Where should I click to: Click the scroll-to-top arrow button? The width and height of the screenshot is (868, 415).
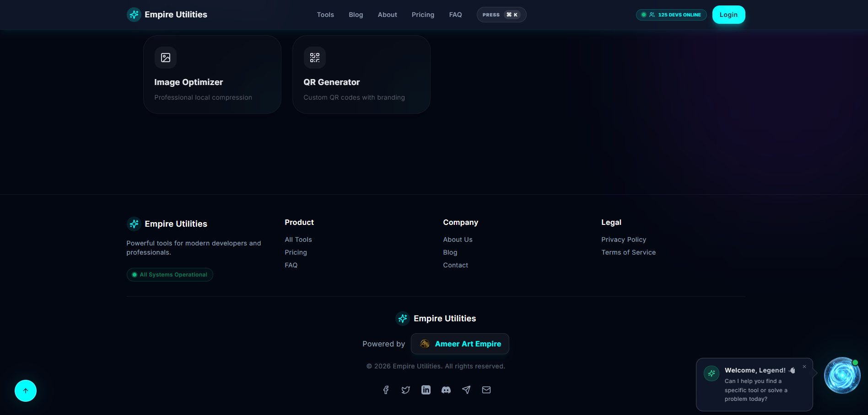(26, 391)
